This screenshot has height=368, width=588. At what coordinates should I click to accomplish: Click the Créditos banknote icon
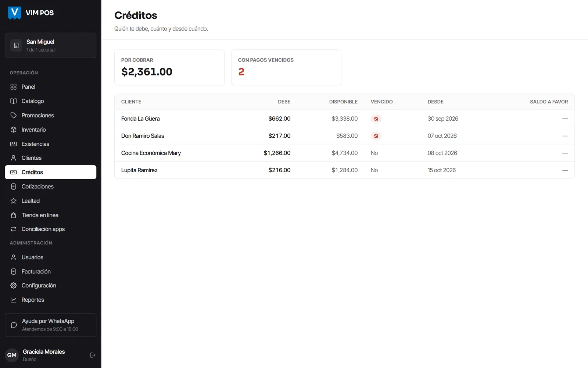pos(14,172)
